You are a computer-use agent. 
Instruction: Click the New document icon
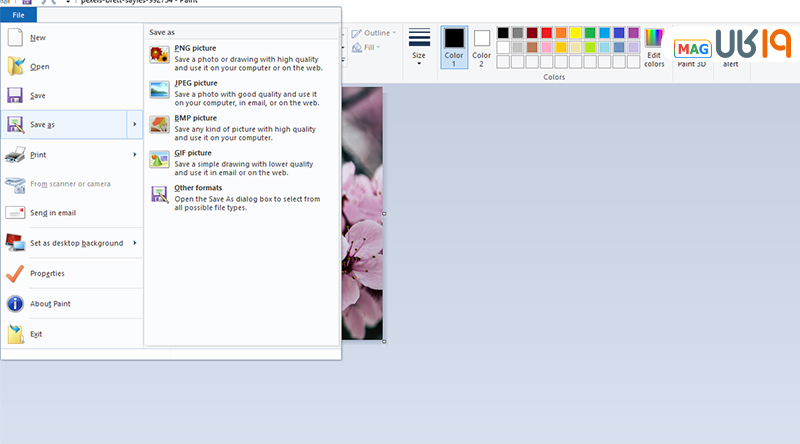15,37
